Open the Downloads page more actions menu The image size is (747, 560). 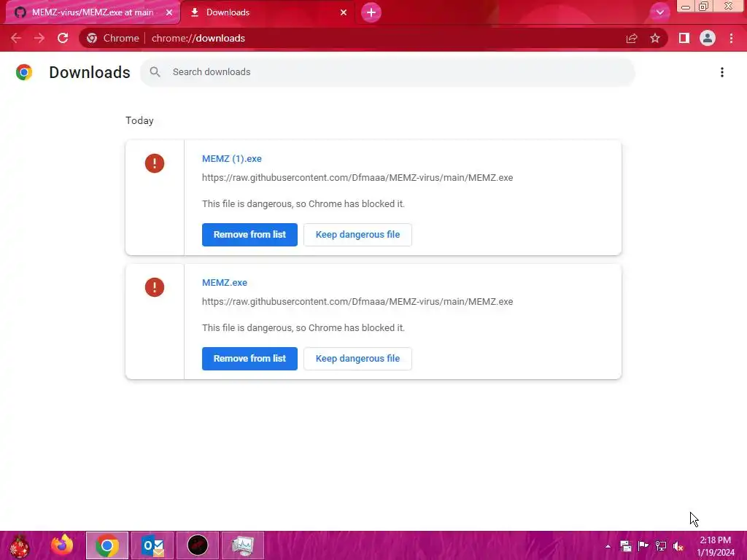[722, 72]
